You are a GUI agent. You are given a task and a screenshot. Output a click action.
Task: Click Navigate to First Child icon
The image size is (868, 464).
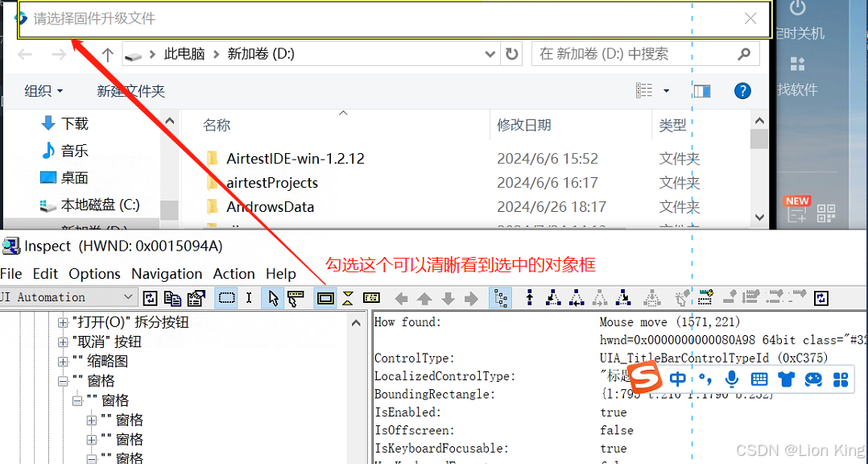click(552, 298)
